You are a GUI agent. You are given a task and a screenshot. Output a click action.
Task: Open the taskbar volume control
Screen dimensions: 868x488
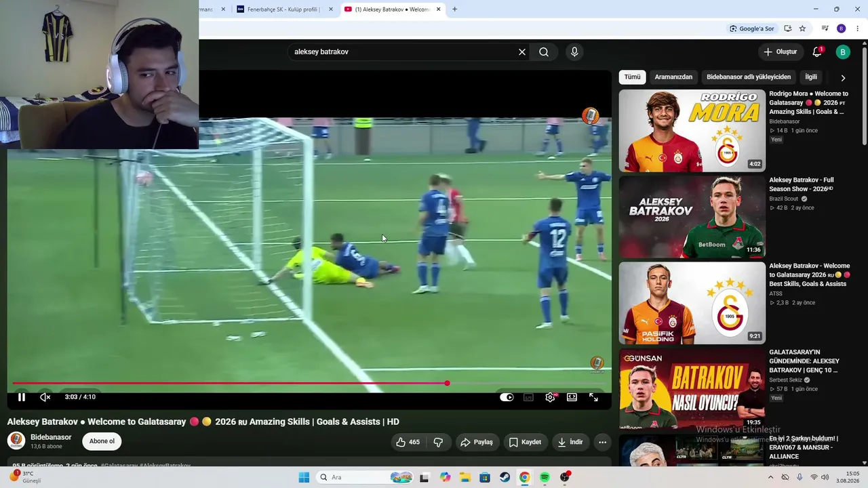825,477
